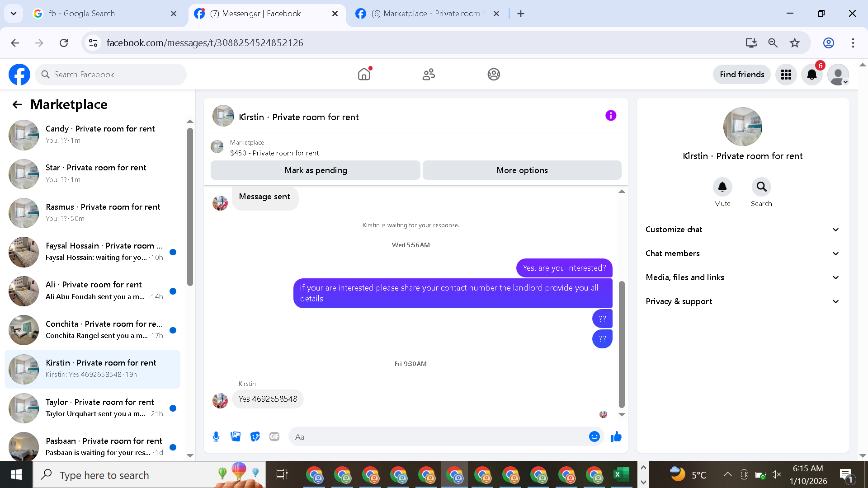The image size is (868, 488).
Task: Open the notifications bell
Action: pos(811,75)
